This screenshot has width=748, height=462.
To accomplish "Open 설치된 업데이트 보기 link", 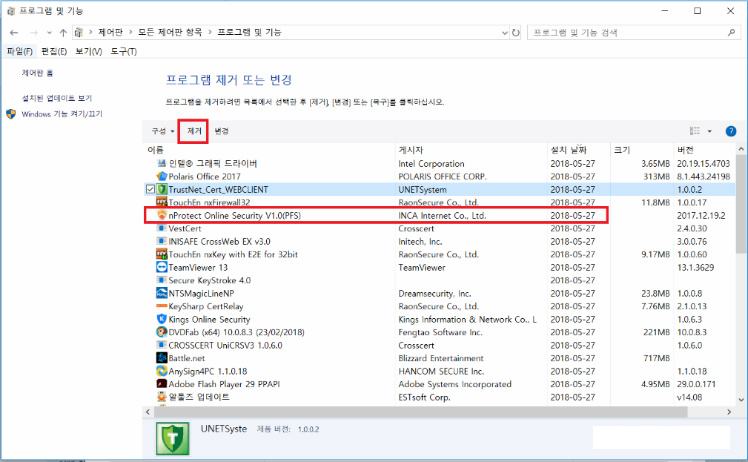I will pyautogui.click(x=57, y=98).
